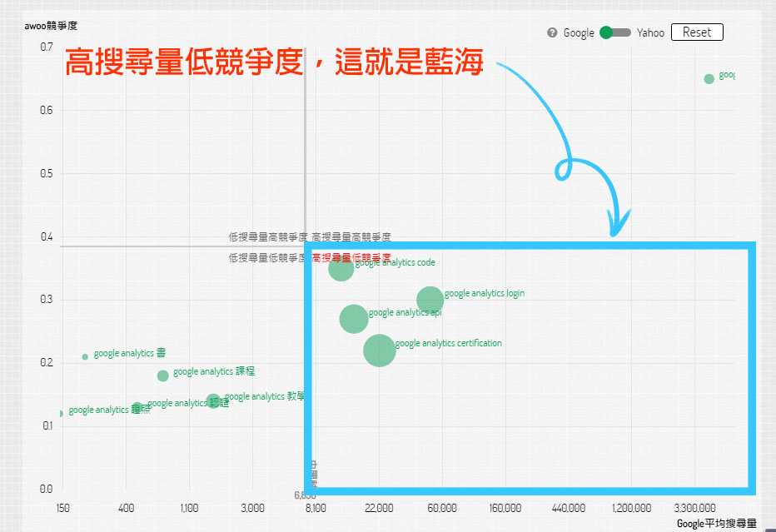
Task: Select the google analytics code bubble
Action: (x=341, y=268)
